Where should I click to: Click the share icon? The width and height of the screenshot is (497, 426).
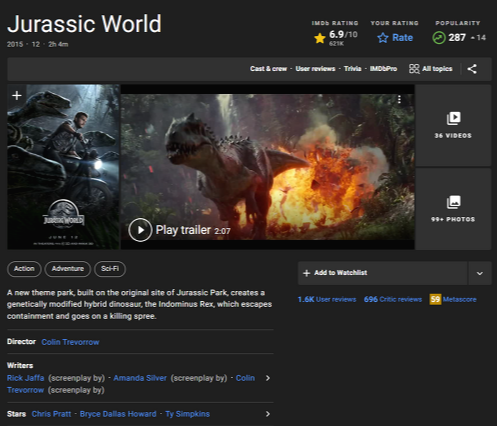tap(472, 69)
